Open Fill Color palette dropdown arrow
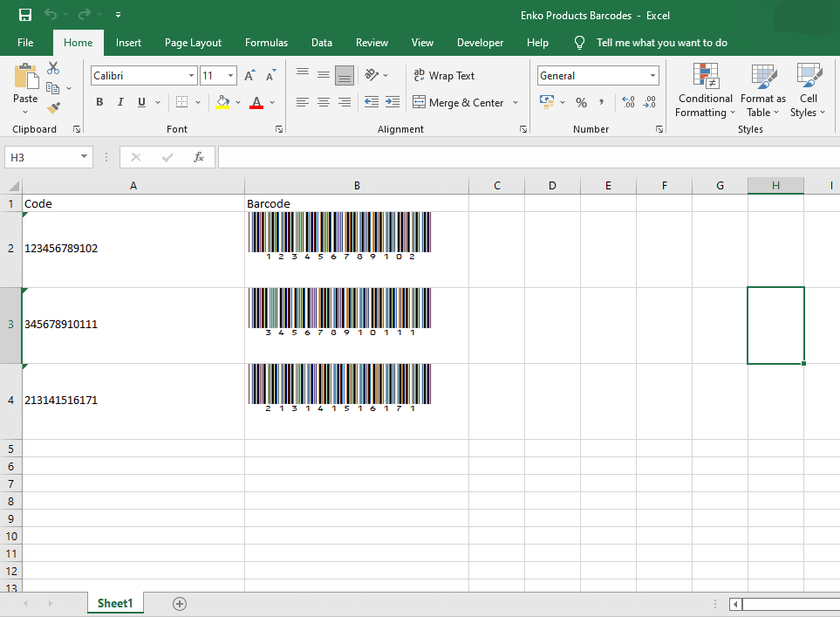The image size is (840, 617). [x=238, y=102]
